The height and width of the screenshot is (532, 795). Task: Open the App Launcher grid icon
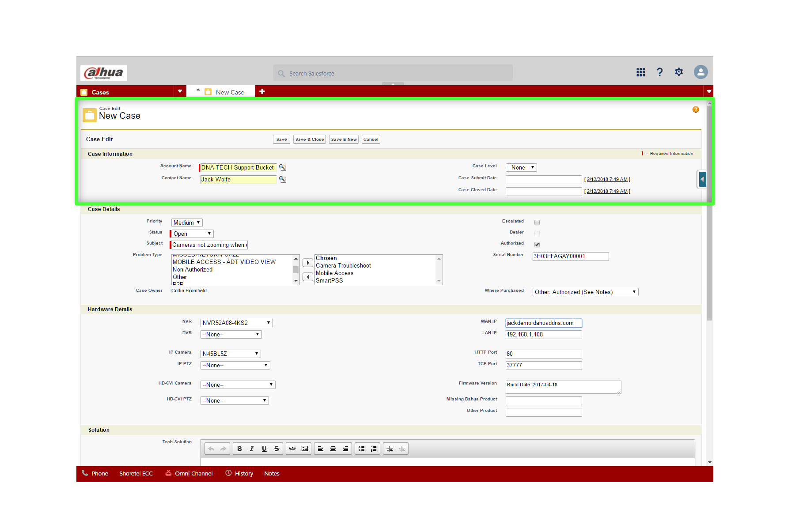640,72
